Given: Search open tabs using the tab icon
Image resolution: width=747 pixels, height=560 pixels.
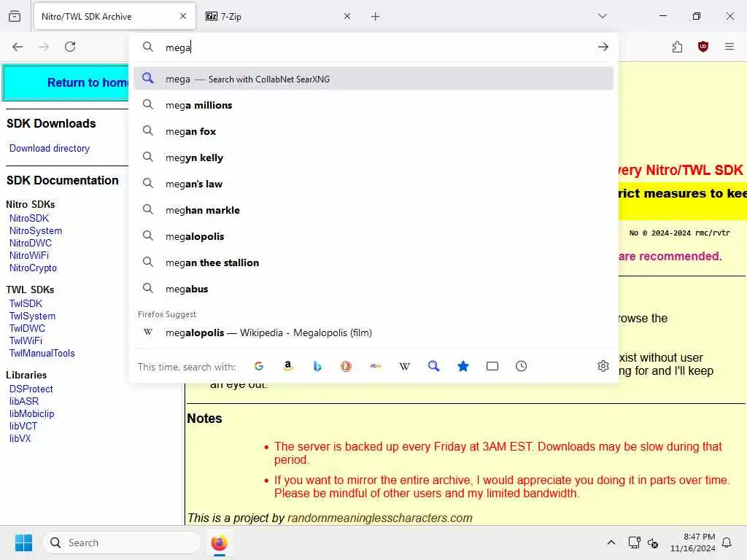Looking at the screenshot, I should (x=492, y=366).
